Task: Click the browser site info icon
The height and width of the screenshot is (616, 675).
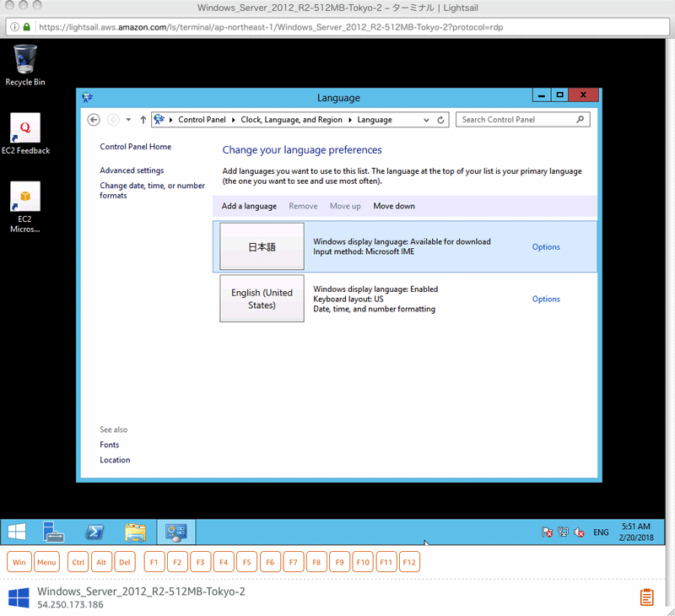Action: (14, 27)
